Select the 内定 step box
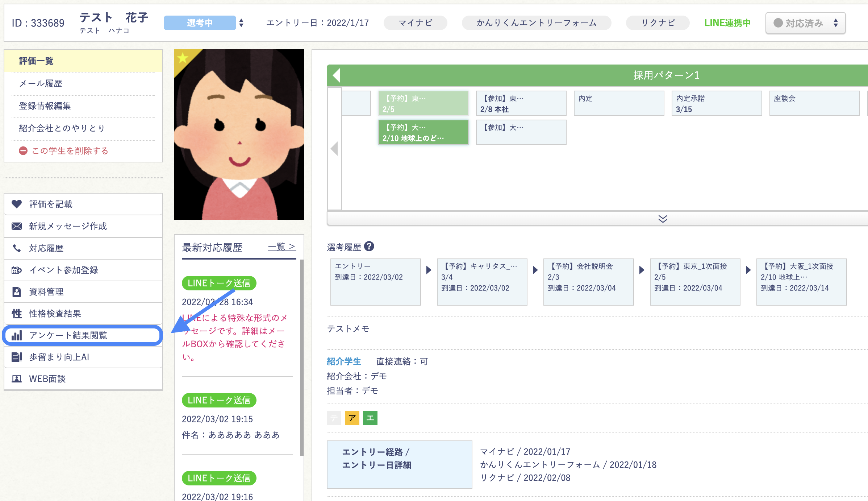 (x=619, y=103)
